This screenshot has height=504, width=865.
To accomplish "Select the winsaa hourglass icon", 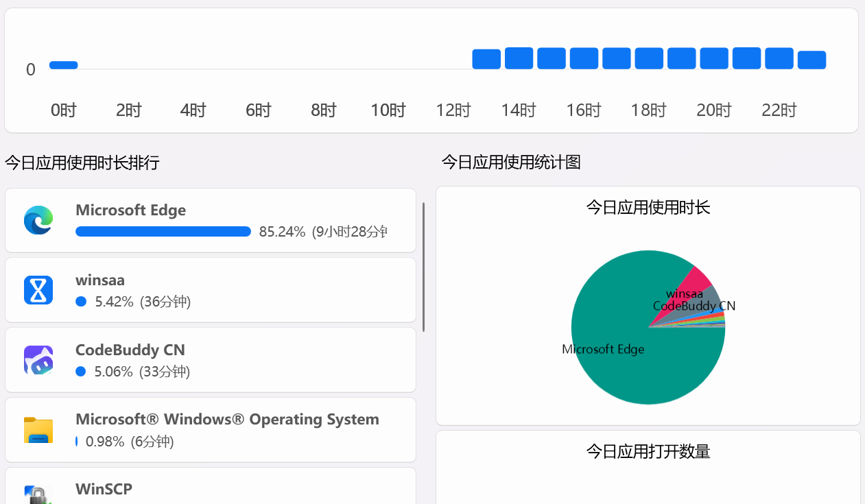I will coord(38,289).
